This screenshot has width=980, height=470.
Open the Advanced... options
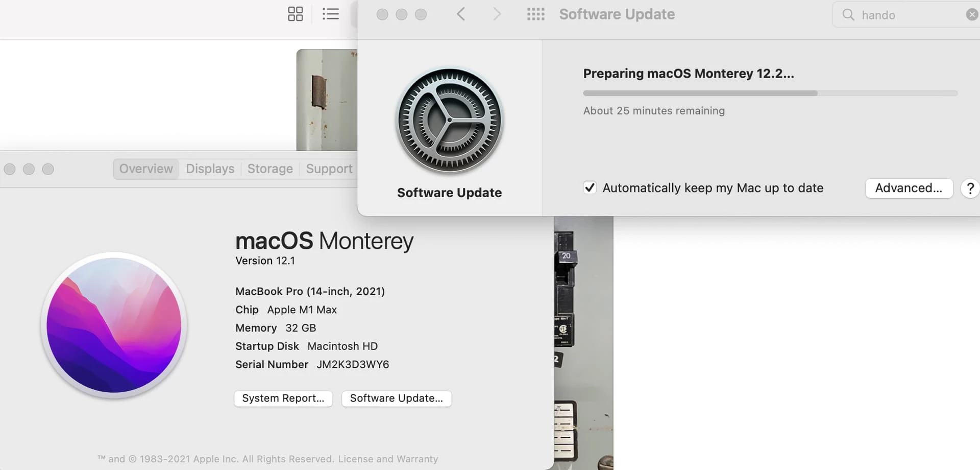coord(909,188)
